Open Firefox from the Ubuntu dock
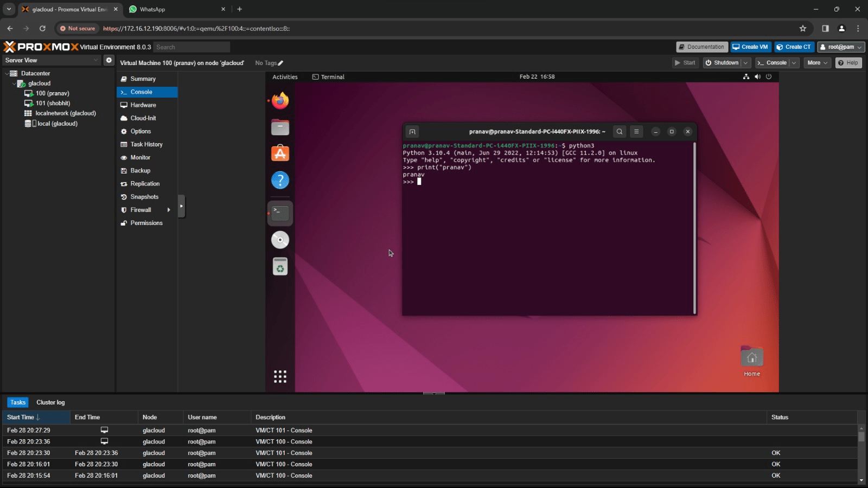This screenshot has width=868, height=488. coord(280,101)
